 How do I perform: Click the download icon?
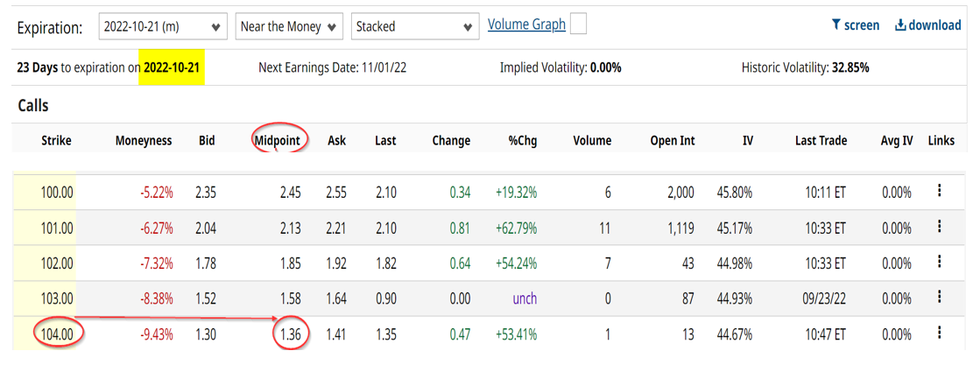(899, 25)
